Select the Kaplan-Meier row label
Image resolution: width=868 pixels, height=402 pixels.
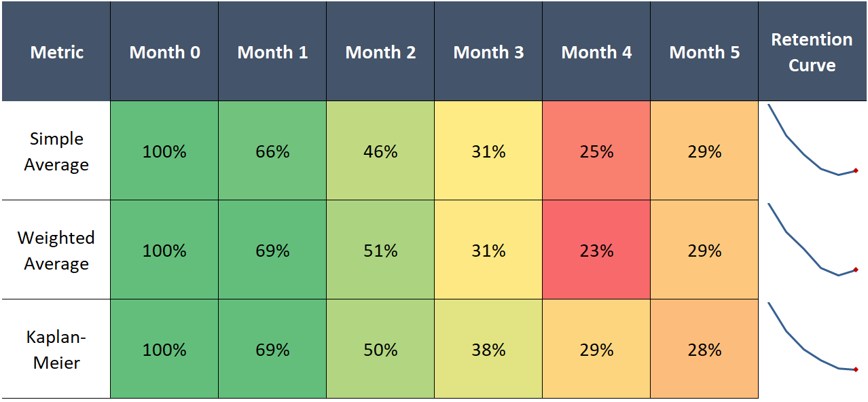(56, 350)
